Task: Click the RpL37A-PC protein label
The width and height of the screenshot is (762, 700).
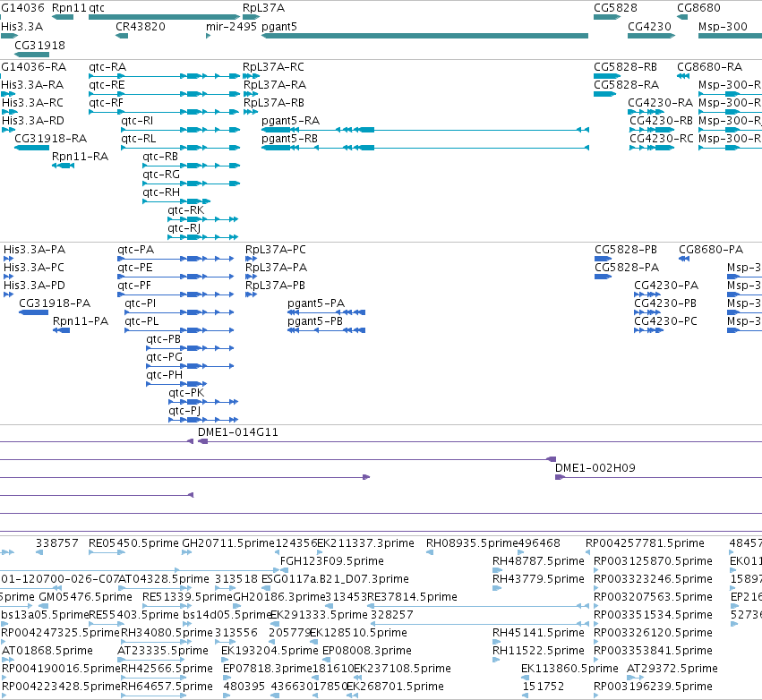Action: click(x=276, y=250)
